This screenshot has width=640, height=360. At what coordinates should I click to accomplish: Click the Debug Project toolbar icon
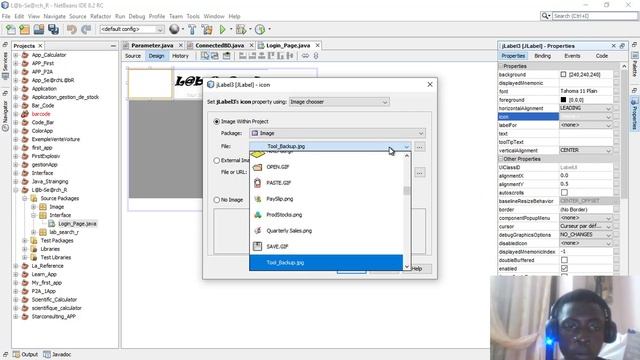click(x=241, y=29)
